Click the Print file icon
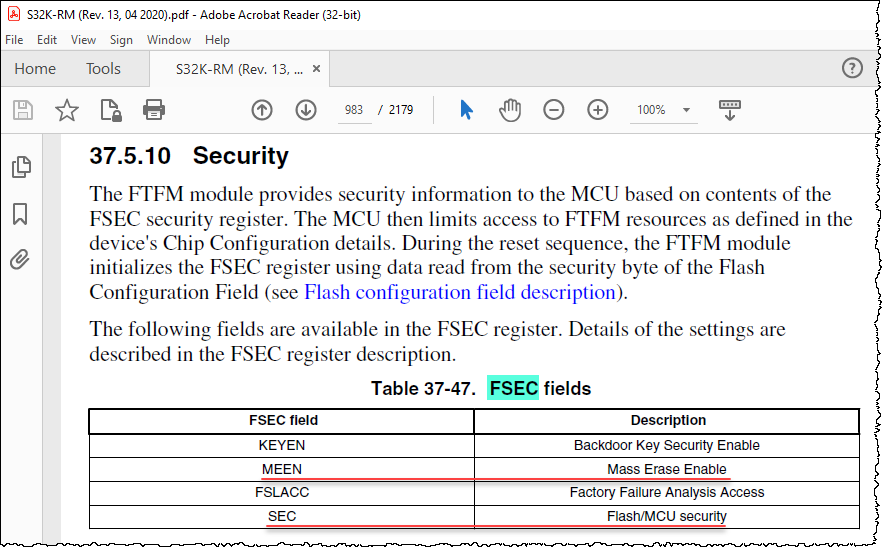This screenshot has width=882, height=549. (153, 110)
